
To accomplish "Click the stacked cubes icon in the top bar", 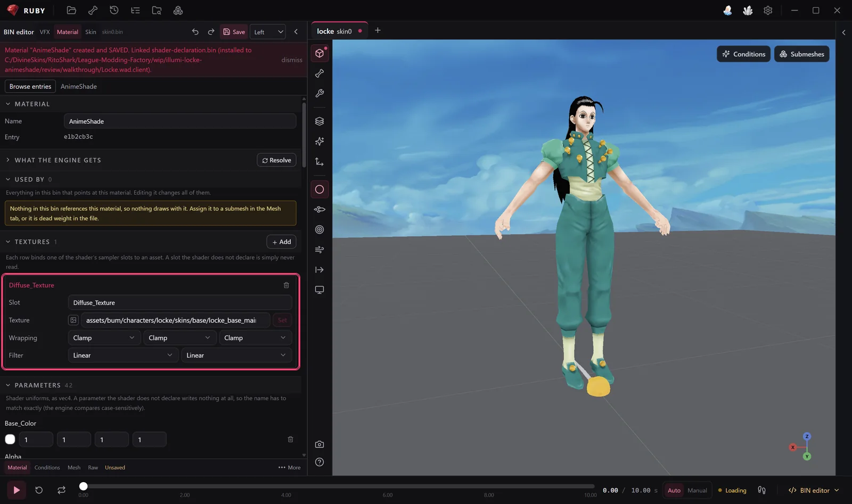I will [178, 10].
